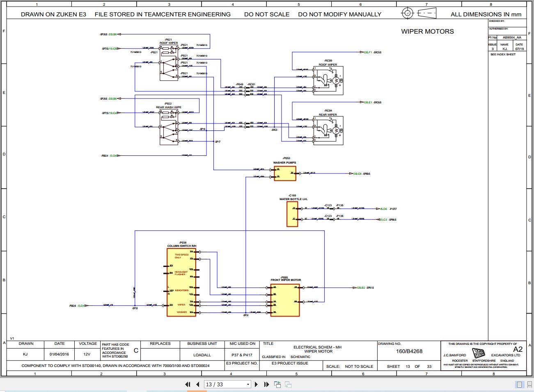This screenshot has width=534, height=392.
Task: Click the ELECTRICAL SCHEM - MH title
Action: point(317,347)
